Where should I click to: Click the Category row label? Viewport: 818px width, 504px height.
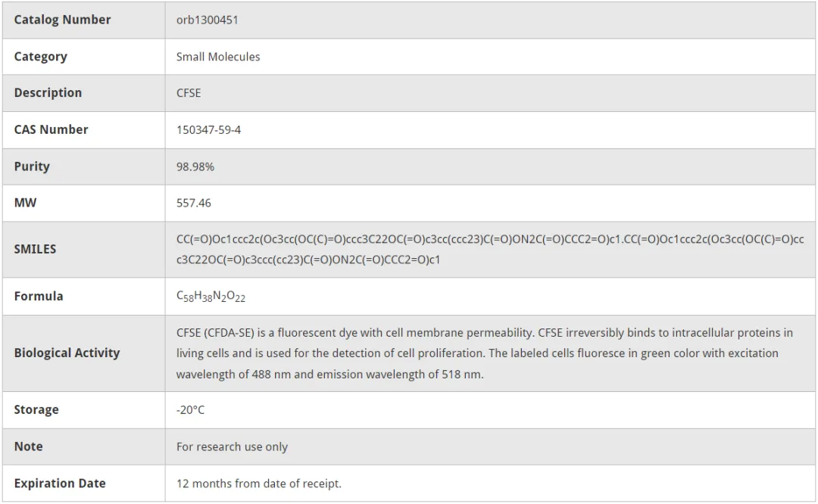coord(40,57)
